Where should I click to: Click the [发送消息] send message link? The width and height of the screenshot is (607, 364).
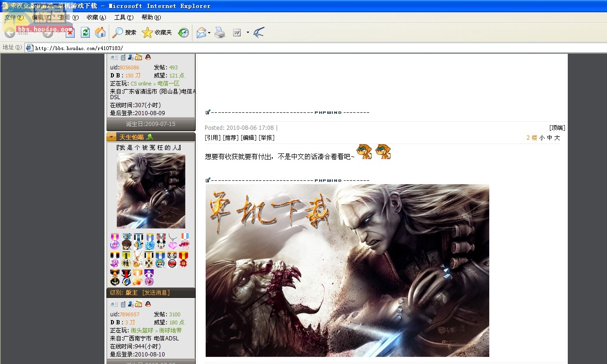tap(156, 293)
